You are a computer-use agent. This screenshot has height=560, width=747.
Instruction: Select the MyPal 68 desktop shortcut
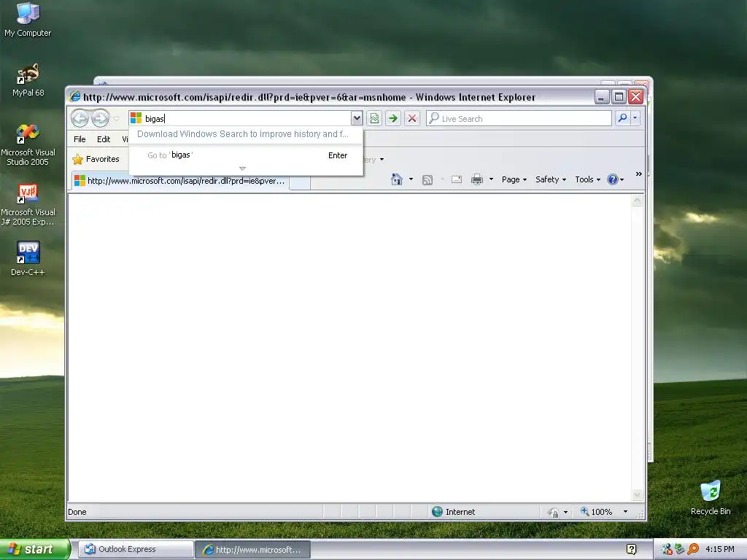[x=28, y=80]
